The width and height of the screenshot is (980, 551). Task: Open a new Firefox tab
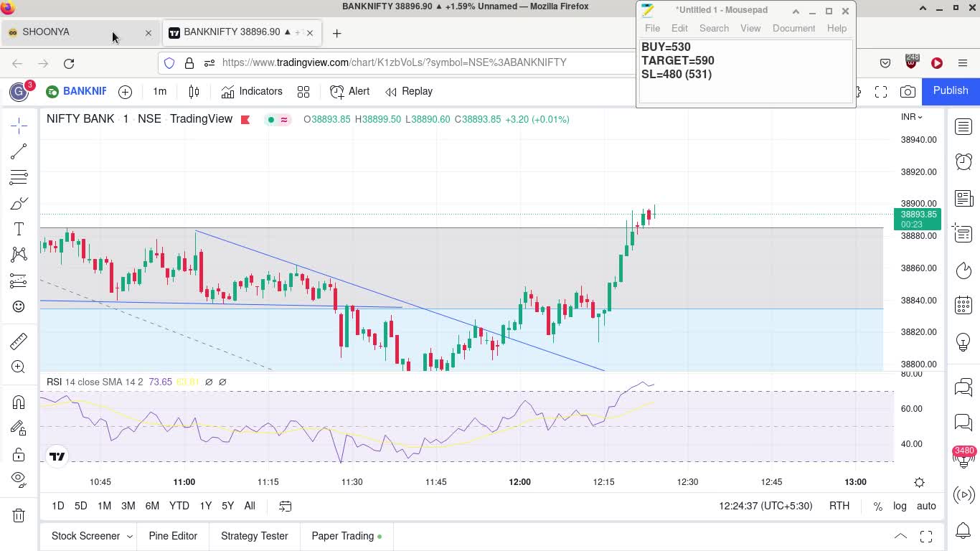click(336, 33)
